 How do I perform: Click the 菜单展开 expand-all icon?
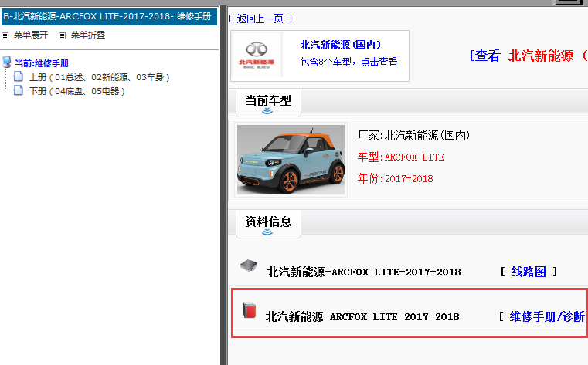5,36
